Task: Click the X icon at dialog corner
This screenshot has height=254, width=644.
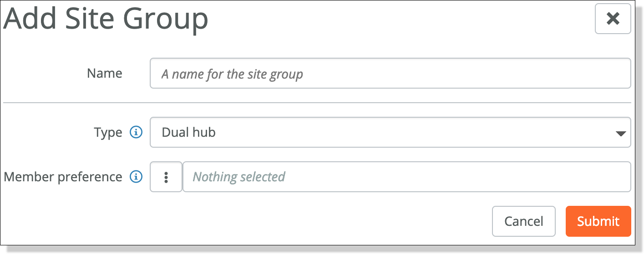Action: (x=613, y=19)
